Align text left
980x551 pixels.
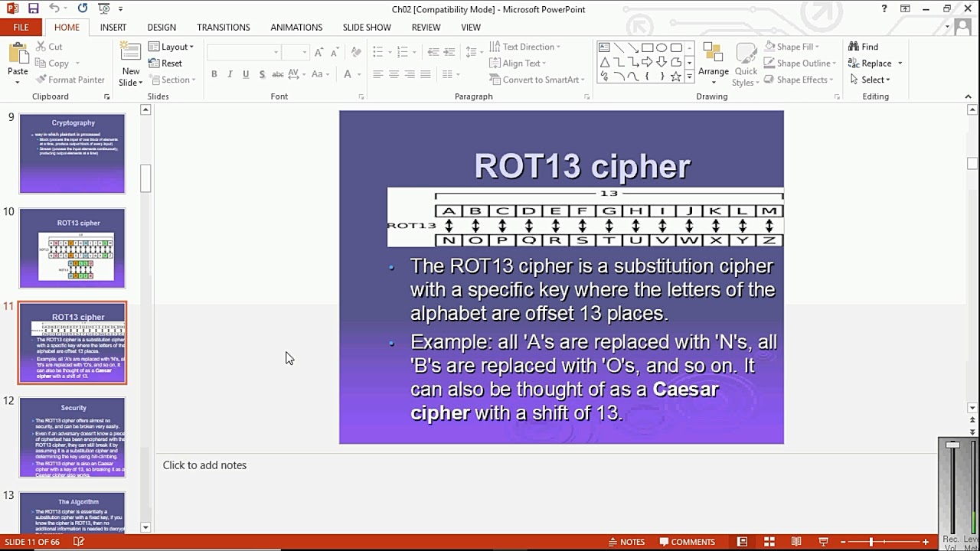pos(377,74)
